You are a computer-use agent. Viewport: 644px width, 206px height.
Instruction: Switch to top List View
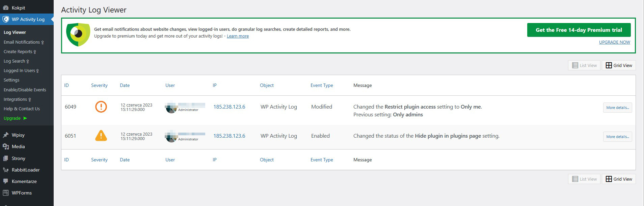tap(584, 65)
